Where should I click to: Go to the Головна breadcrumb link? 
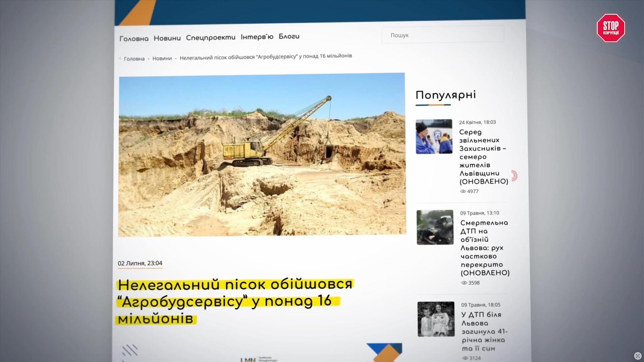point(134,59)
